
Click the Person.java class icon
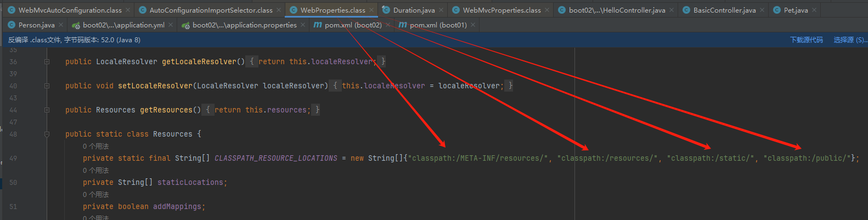(11, 25)
